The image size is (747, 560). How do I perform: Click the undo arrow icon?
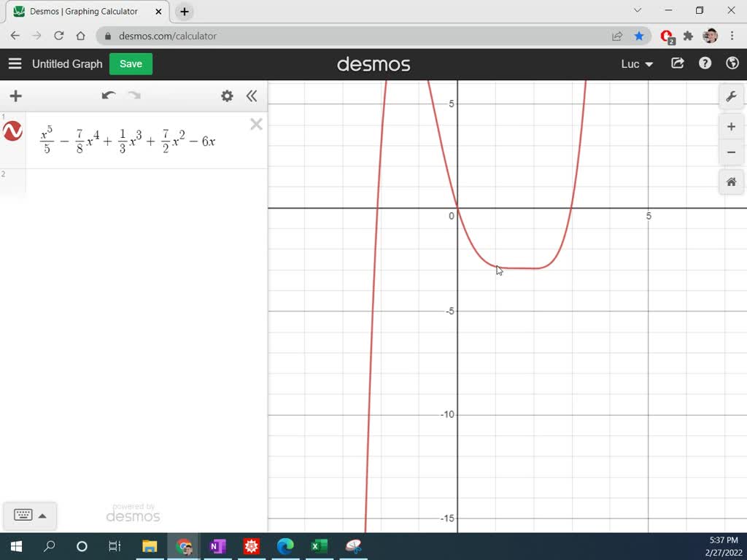108,96
